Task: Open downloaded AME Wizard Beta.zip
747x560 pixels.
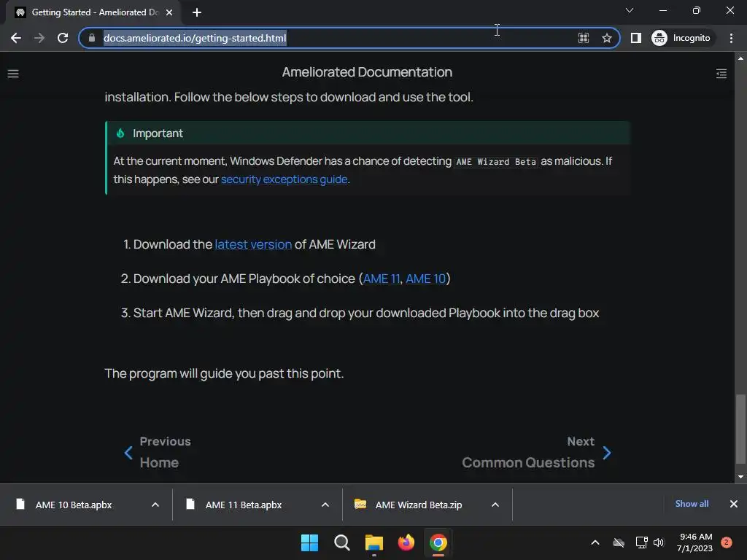Action: click(418, 505)
